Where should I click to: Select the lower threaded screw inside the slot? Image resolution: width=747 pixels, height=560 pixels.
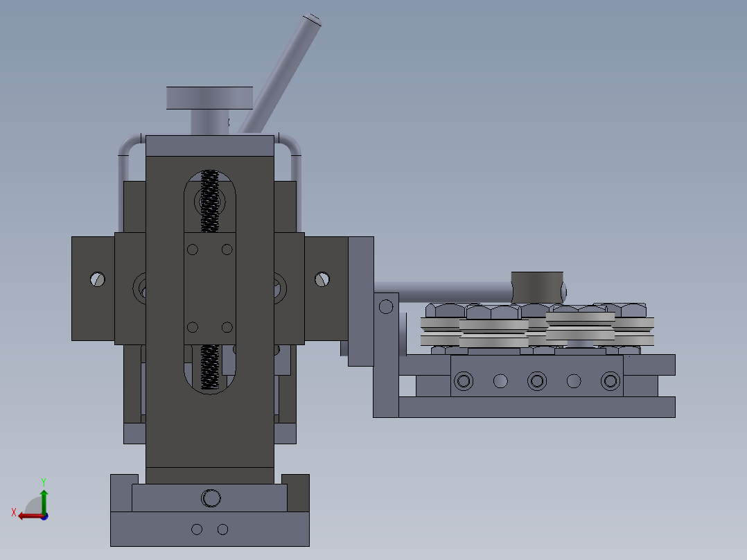[209, 367]
